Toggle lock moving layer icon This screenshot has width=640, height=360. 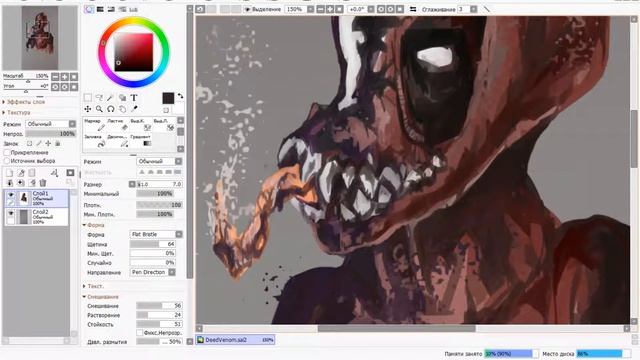(x=48, y=143)
